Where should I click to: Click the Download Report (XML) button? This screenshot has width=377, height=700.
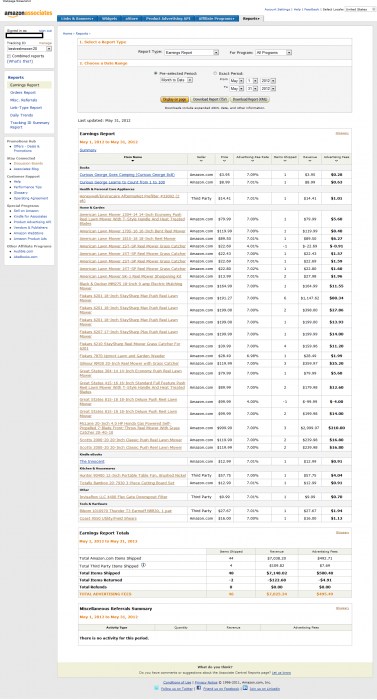click(250, 100)
